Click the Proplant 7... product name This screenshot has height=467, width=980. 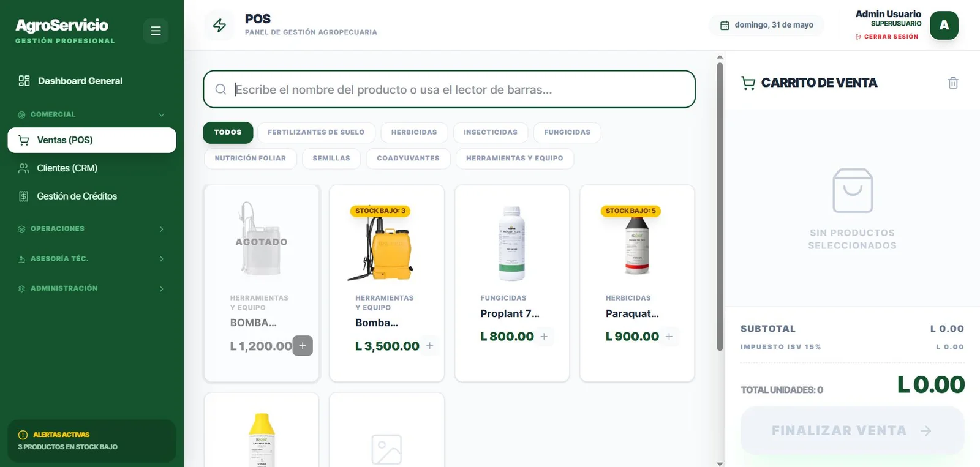pos(510,314)
